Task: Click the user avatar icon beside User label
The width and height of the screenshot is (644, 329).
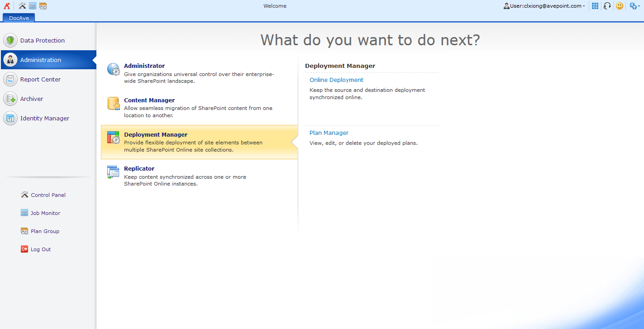Action: pos(506,6)
